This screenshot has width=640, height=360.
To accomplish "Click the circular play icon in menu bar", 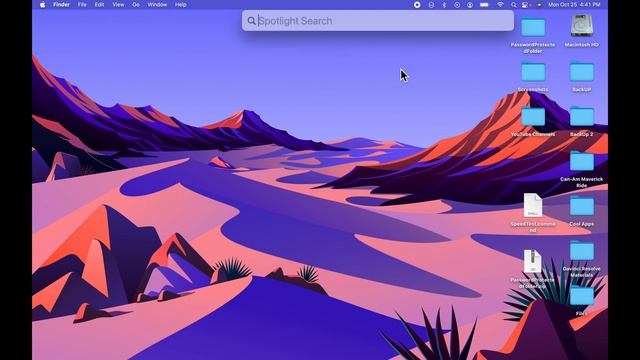I will coord(457,5).
